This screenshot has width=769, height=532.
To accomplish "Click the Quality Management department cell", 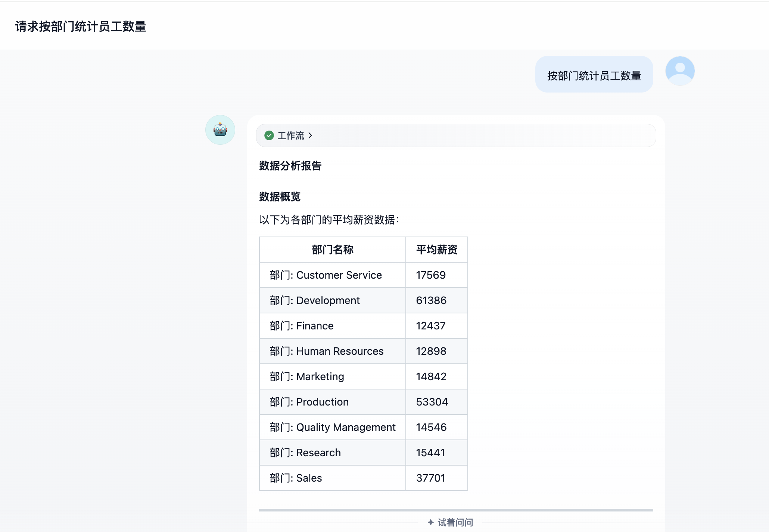I will [332, 427].
